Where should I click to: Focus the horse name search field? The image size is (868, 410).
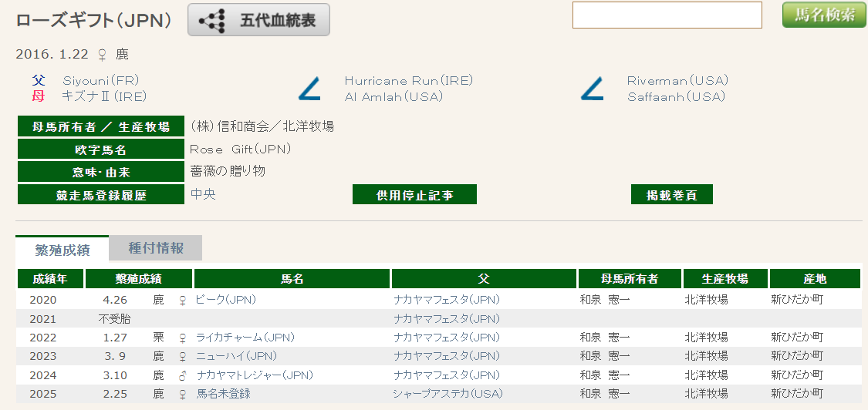pyautogui.click(x=667, y=15)
